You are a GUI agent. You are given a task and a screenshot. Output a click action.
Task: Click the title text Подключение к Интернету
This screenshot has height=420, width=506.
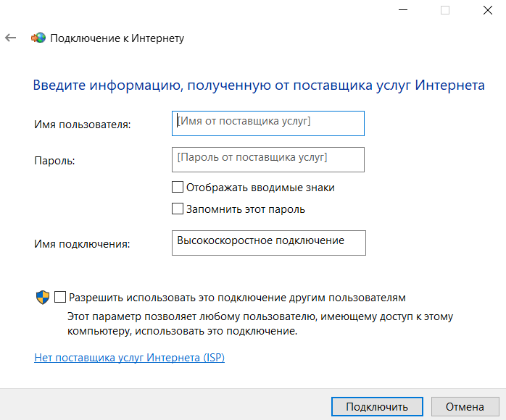click(x=117, y=38)
